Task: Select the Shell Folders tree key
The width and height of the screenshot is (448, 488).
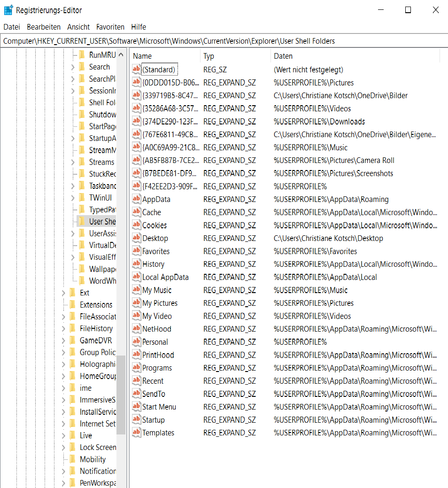Action: click(102, 103)
